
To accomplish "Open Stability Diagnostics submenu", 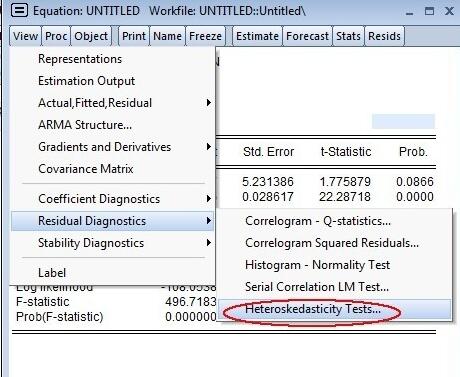I will pyautogui.click(x=113, y=243).
